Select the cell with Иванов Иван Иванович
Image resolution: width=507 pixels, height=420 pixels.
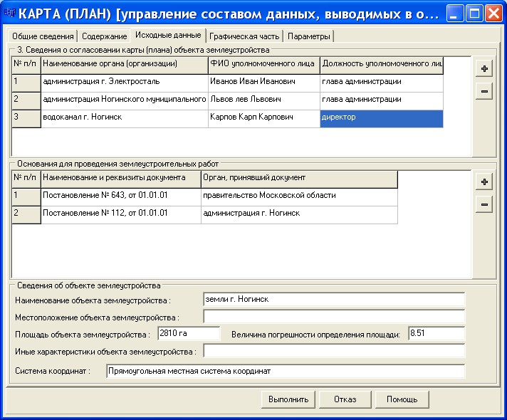[263, 82]
